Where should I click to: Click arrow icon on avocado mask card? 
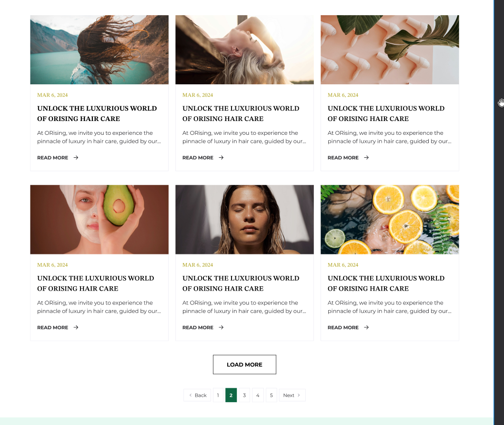[76, 327]
